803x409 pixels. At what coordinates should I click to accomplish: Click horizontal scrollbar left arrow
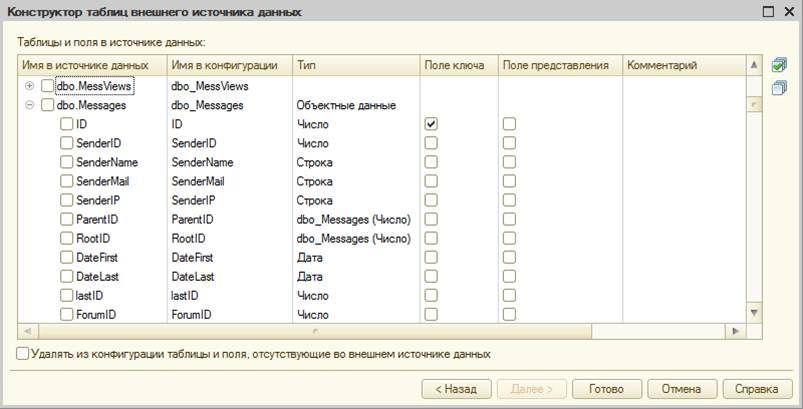28,331
